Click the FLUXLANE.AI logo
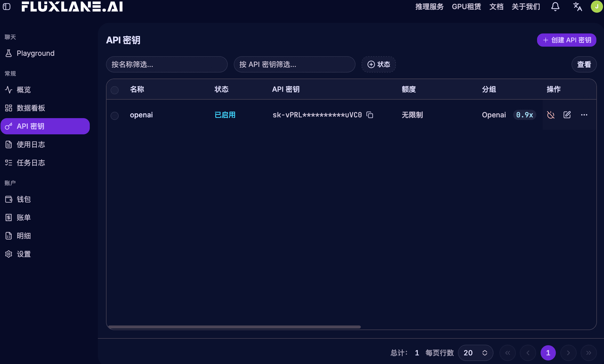This screenshot has width=604, height=364. (x=72, y=7)
